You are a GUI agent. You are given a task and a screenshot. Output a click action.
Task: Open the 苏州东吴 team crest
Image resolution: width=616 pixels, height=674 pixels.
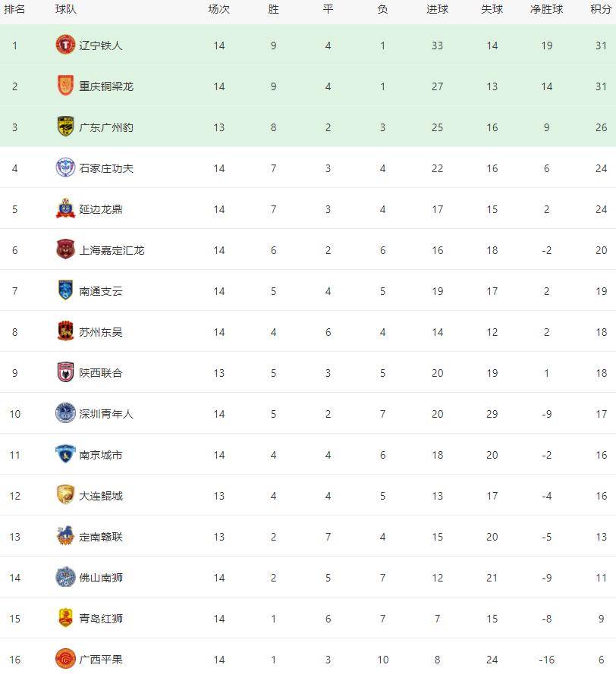point(65,331)
